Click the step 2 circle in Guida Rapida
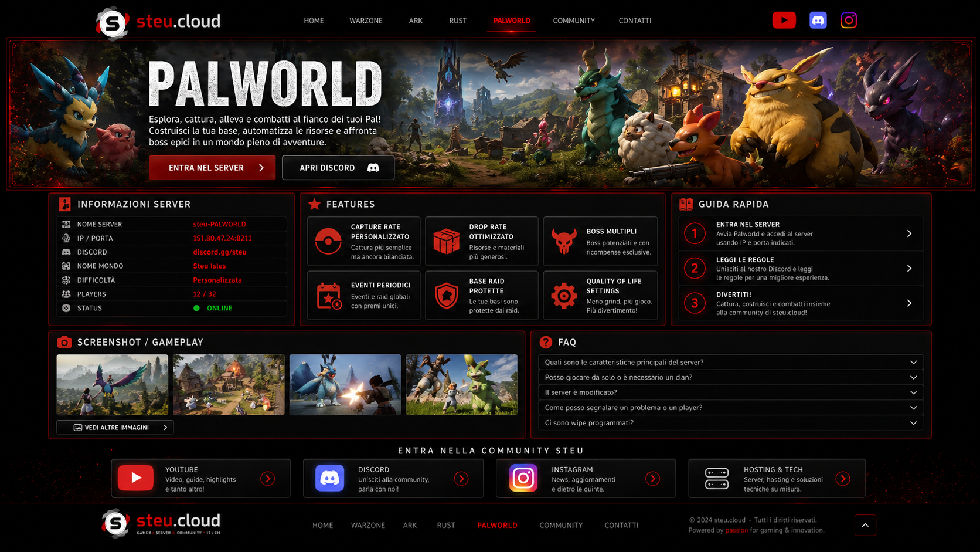This screenshot has width=980, height=552. tap(695, 268)
